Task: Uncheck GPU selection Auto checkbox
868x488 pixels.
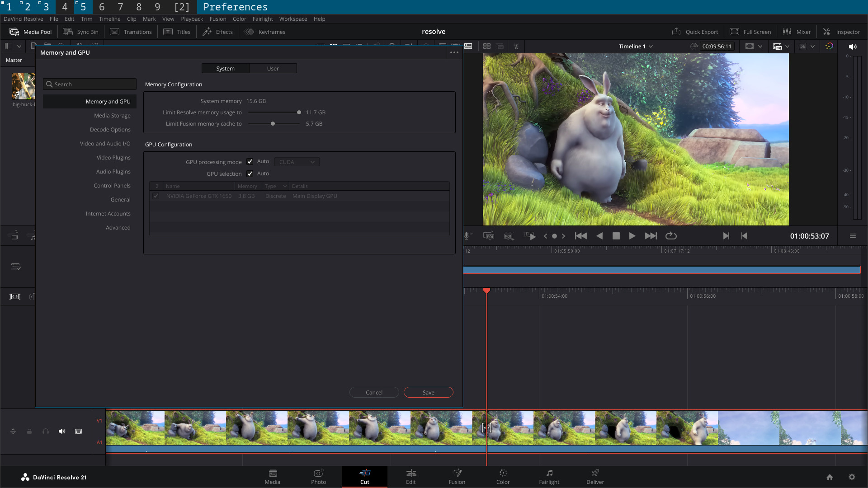Action: coord(250,174)
